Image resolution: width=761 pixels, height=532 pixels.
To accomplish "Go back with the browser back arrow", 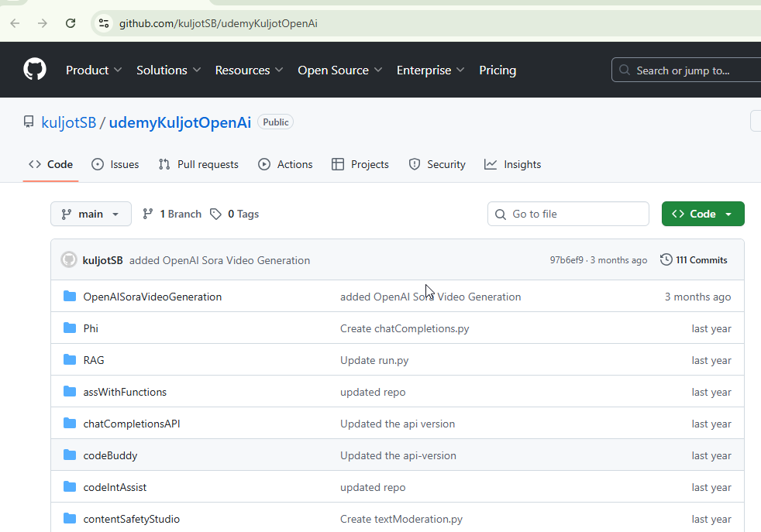I will (x=15, y=23).
